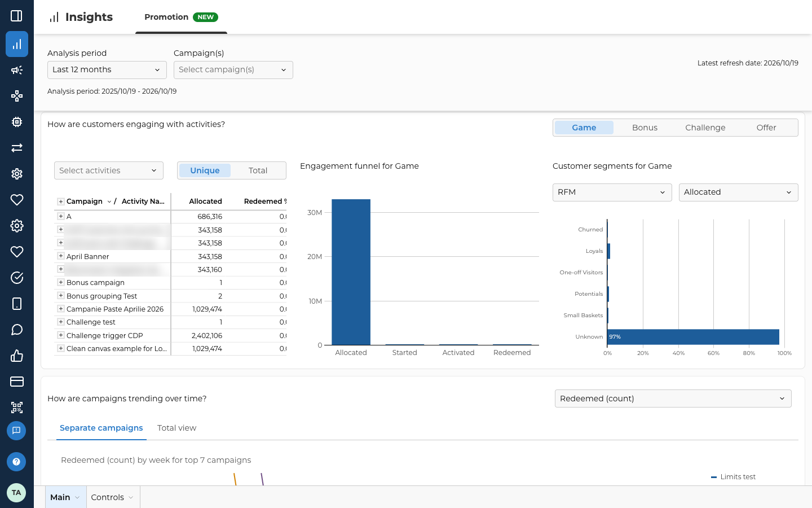Screen dimensions: 812x508
Task: Select the Unique count toggle
Action: [205, 170]
